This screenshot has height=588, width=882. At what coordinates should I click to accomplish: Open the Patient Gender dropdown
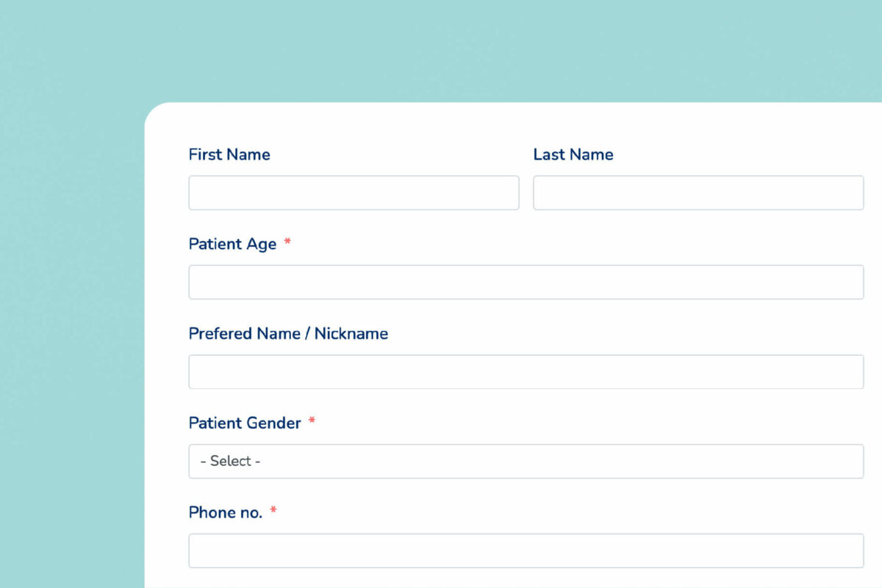(x=526, y=462)
